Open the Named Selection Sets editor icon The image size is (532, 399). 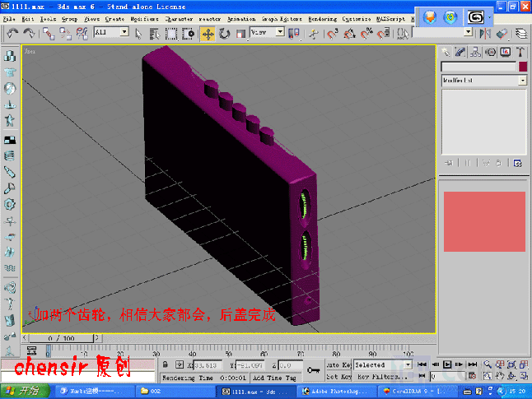coord(403,34)
